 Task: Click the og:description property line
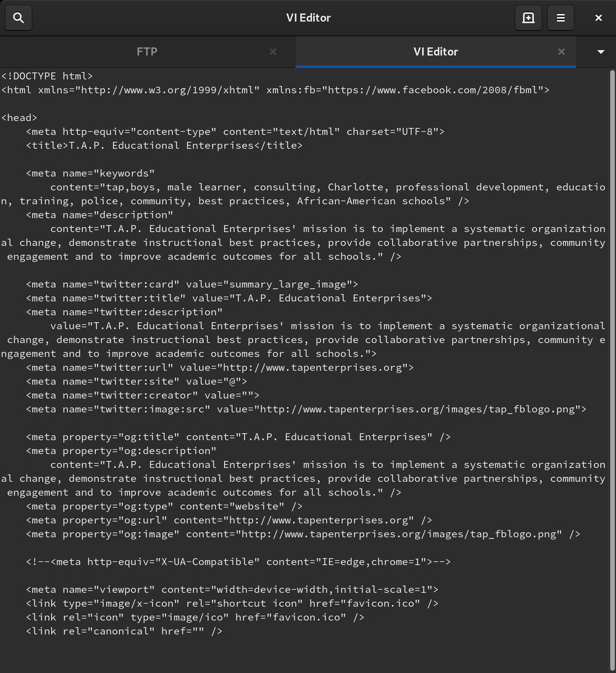pyautogui.click(x=121, y=451)
